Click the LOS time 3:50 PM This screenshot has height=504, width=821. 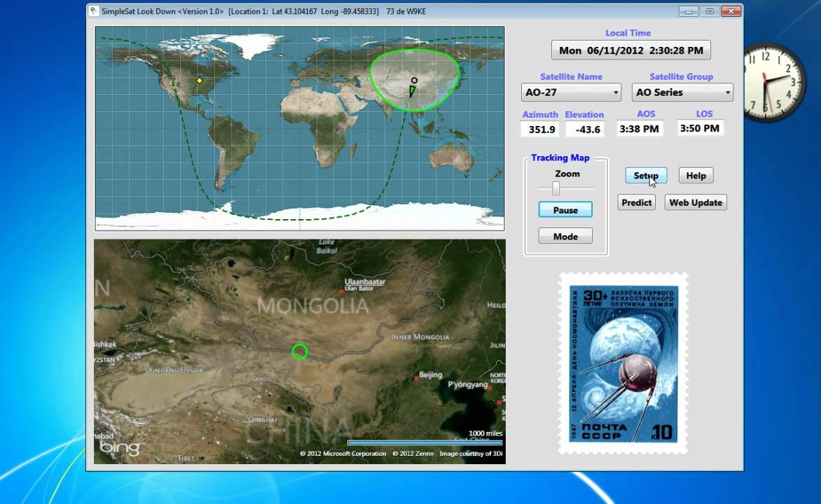pyautogui.click(x=700, y=128)
